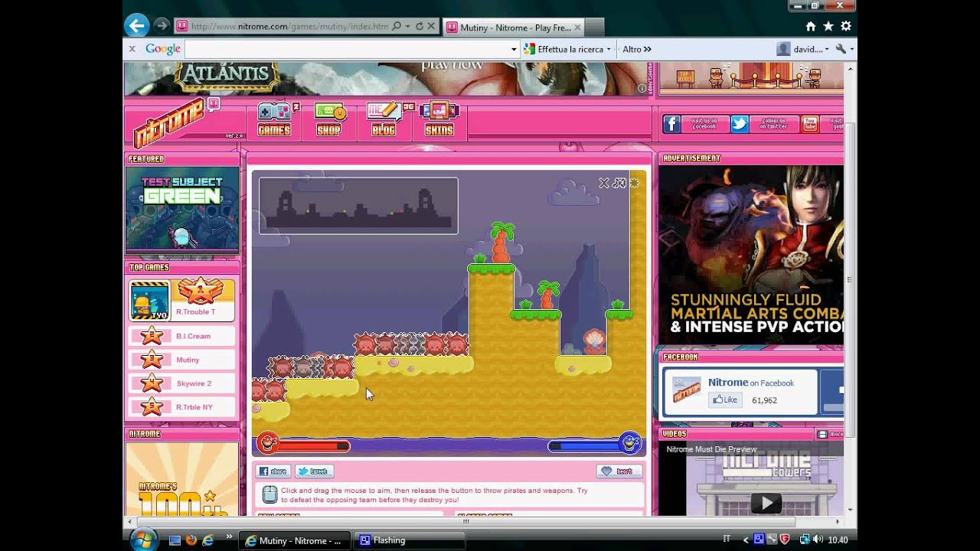This screenshot has width=980, height=551.
Task: Open the Nitrome Shop icon
Action: pos(329,119)
